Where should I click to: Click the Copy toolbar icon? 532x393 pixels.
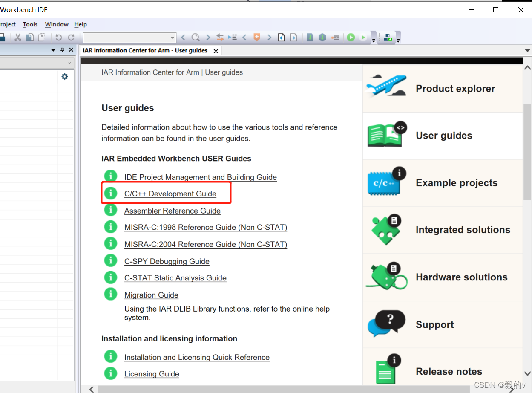[30, 38]
